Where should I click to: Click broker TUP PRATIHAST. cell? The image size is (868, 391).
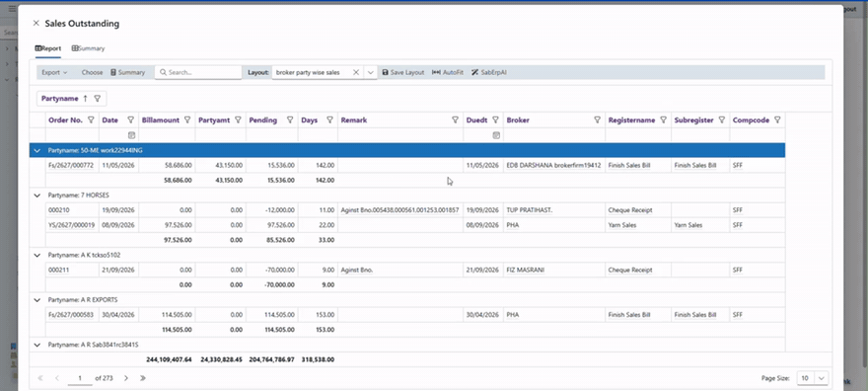point(554,210)
